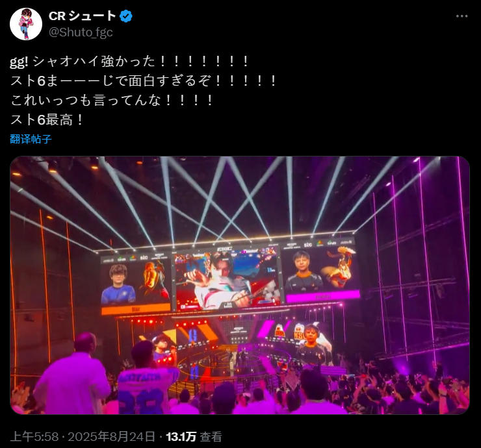Click the blue verified badge
The height and width of the screenshot is (448, 481).
click(x=125, y=16)
